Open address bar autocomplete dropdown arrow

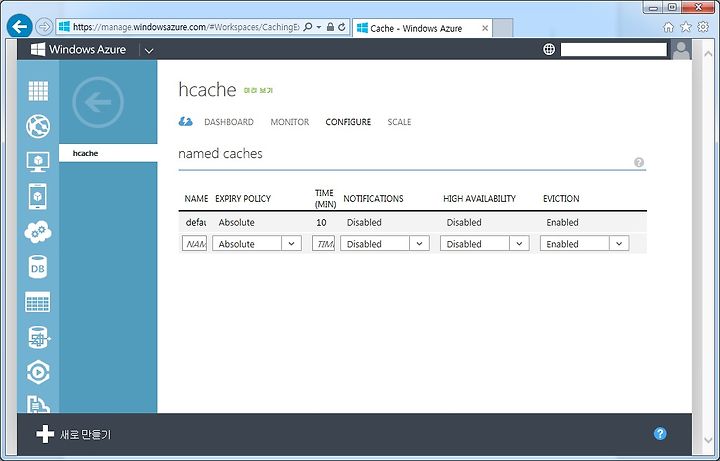[x=319, y=27]
